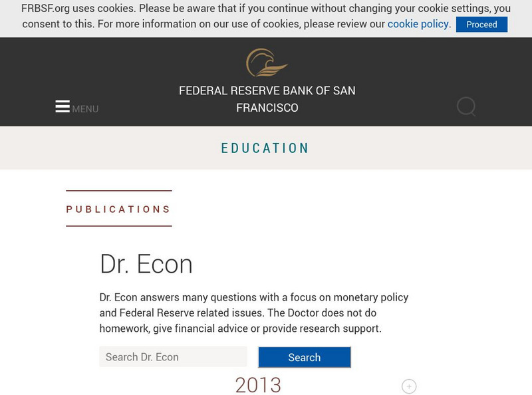Click the line above Publications label
532x395 pixels.
118,191
